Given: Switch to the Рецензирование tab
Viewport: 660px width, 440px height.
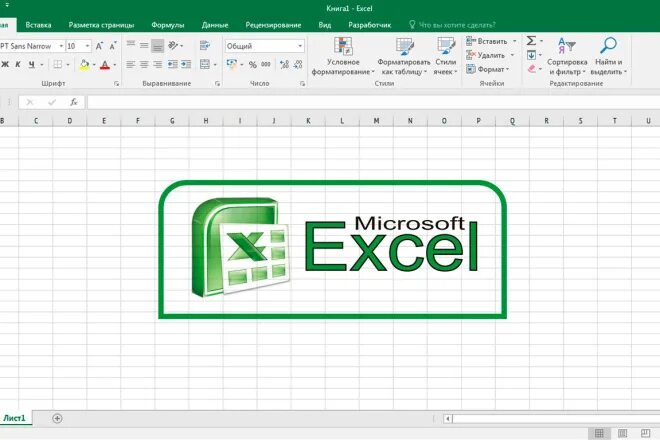Looking at the screenshot, I should [x=273, y=25].
